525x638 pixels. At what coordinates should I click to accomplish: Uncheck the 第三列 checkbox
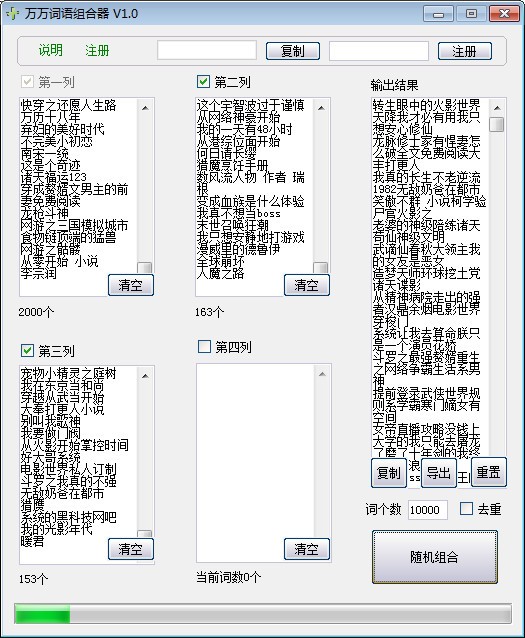(27, 350)
